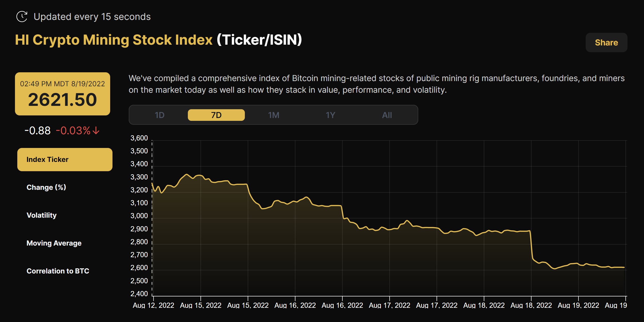Click the Share button
644x322 pixels.
(x=606, y=42)
